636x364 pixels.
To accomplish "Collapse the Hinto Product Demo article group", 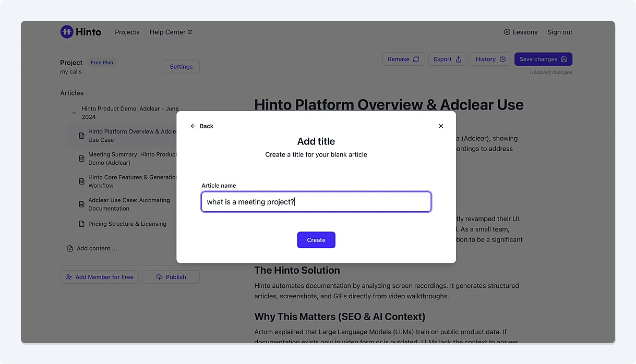I will click(74, 113).
